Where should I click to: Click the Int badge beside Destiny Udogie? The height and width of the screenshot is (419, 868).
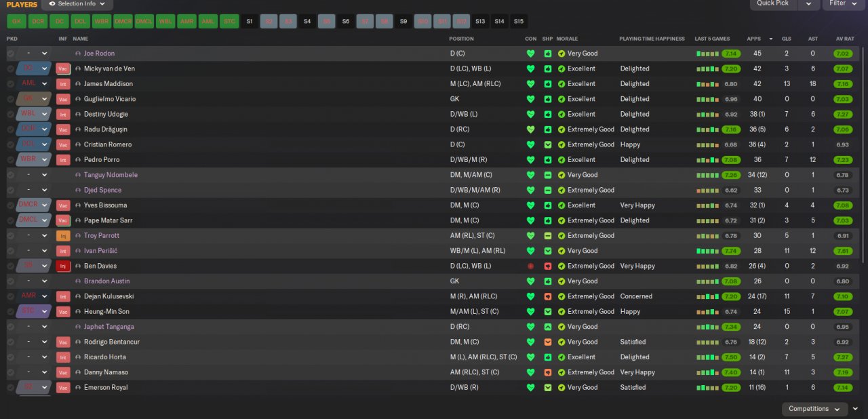click(x=63, y=114)
